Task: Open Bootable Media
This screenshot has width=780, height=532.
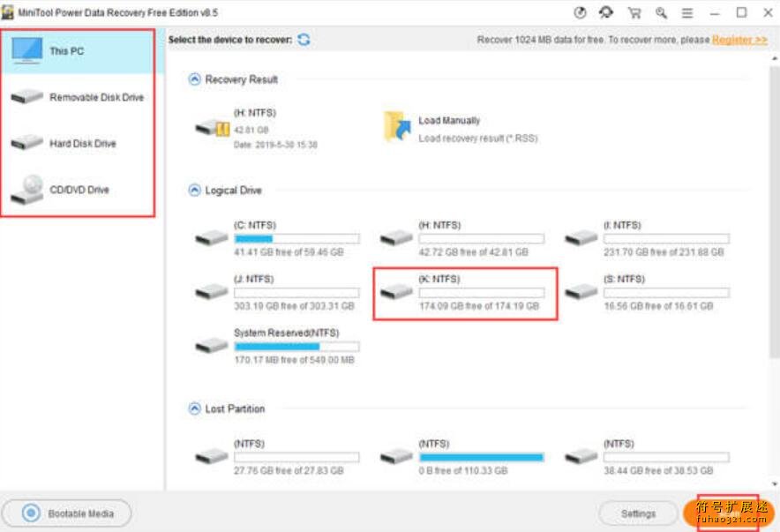Action: pos(67,513)
